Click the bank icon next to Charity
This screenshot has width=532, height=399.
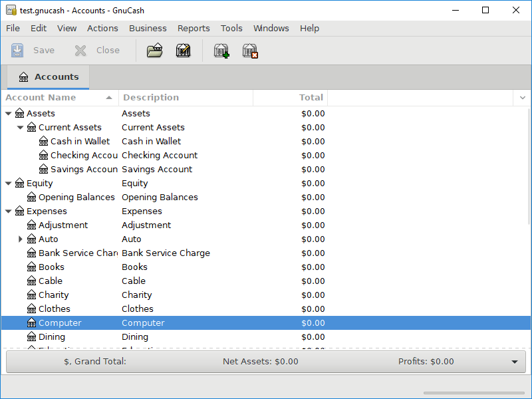coord(31,295)
